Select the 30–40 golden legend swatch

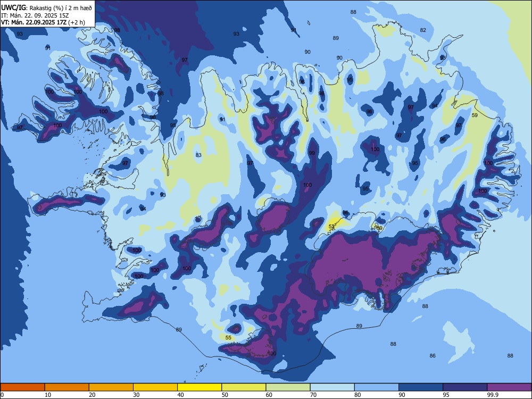point(155,387)
